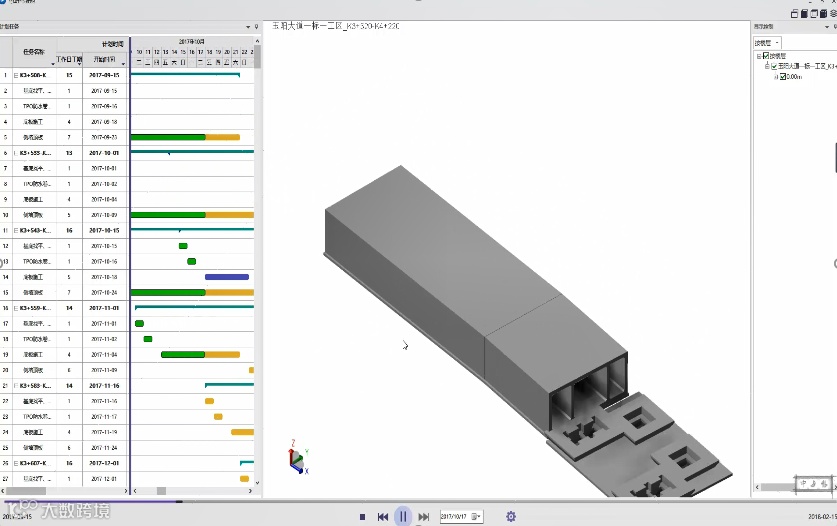Open the layers stack icon at top right
The width and height of the screenshot is (837, 526).
833,14
